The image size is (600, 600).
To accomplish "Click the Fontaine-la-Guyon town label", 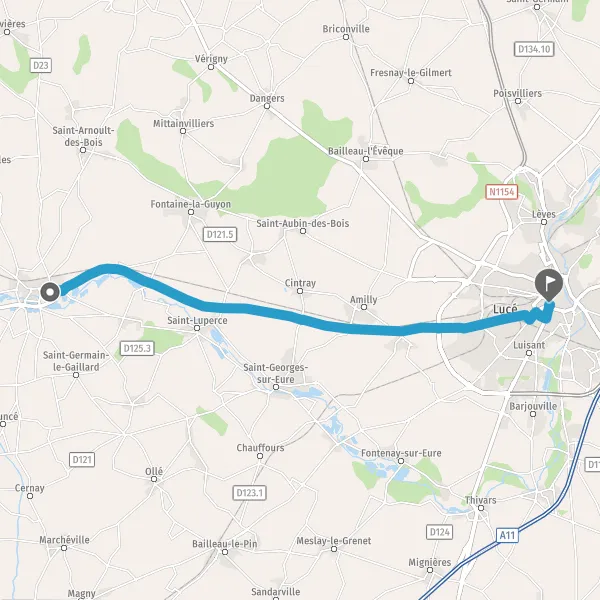I will coord(191,204).
